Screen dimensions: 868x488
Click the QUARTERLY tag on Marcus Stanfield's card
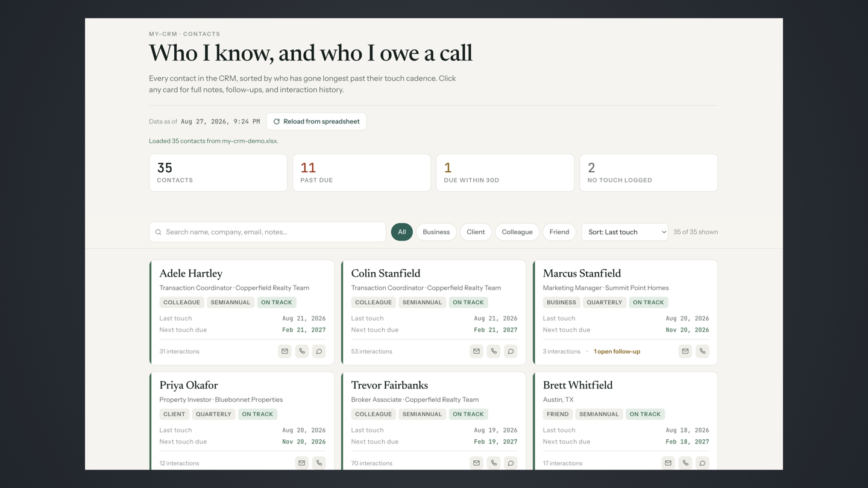point(604,302)
